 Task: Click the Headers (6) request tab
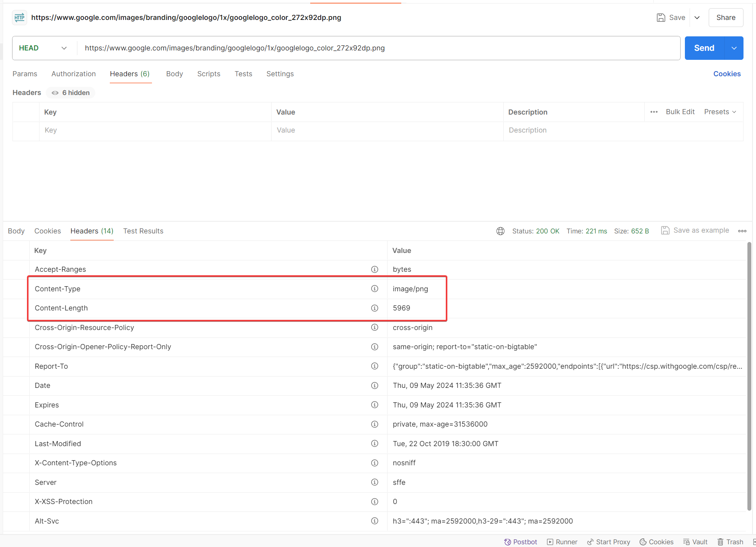click(x=130, y=74)
